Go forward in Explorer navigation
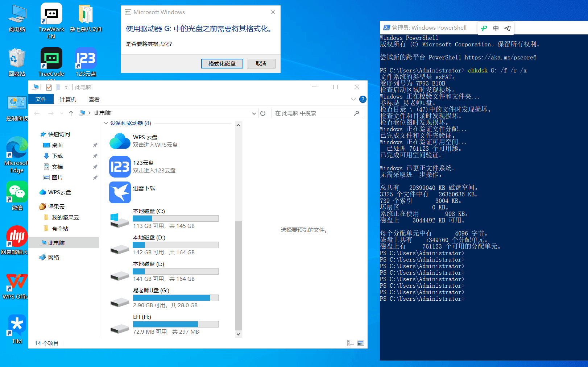 [x=51, y=113]
